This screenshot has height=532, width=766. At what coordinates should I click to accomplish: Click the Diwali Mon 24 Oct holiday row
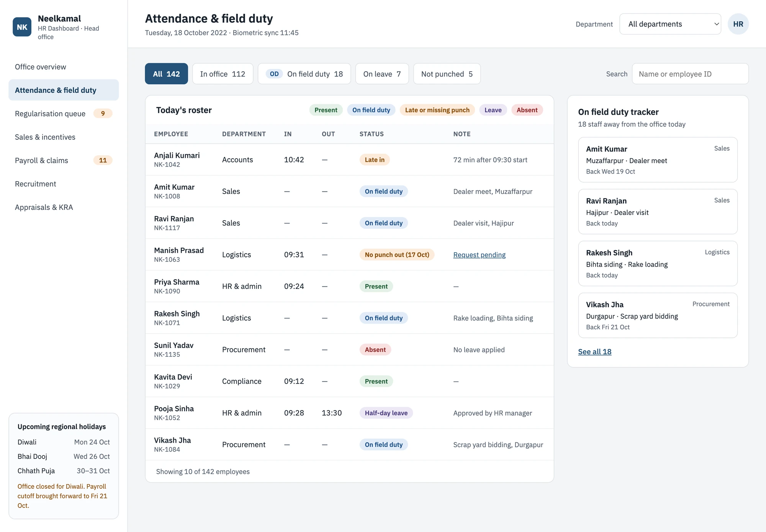coord(64,442)
